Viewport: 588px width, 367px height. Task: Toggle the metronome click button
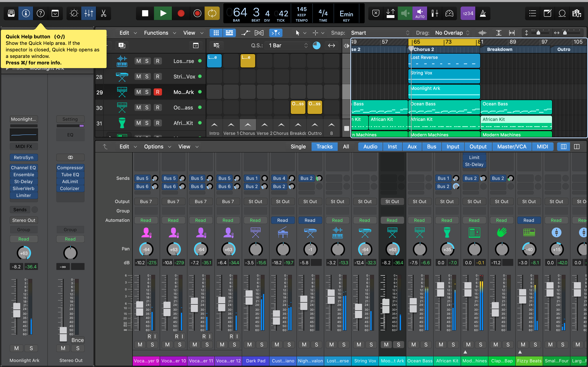pos(483,13)
